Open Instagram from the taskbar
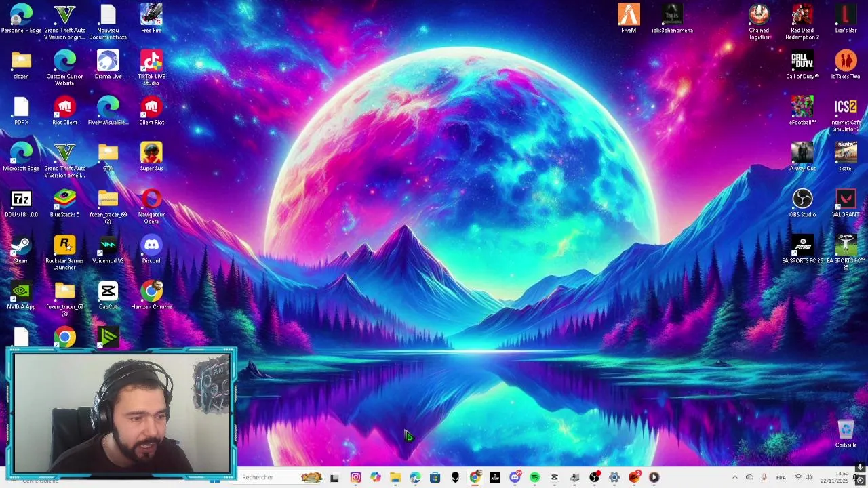The image size is (868, 488). (355, 478)
